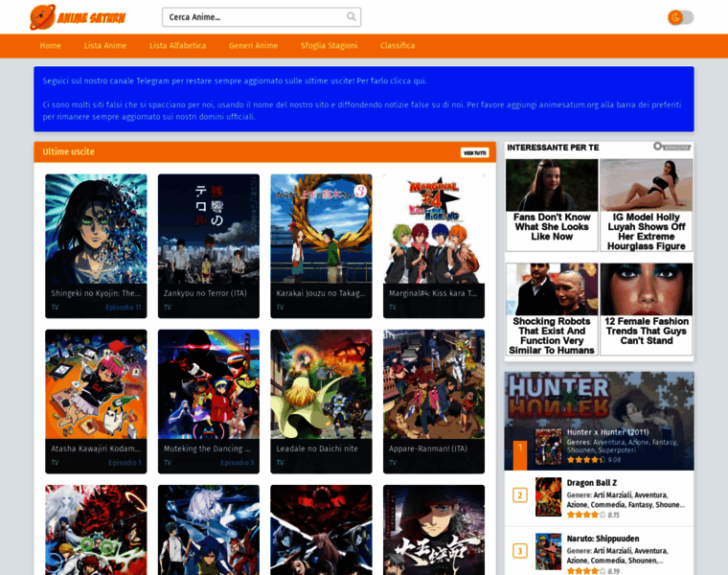This screenshot has height=575, width=728.
Task: Focus the Cerca Anime search field
Action: pos(262,17)
